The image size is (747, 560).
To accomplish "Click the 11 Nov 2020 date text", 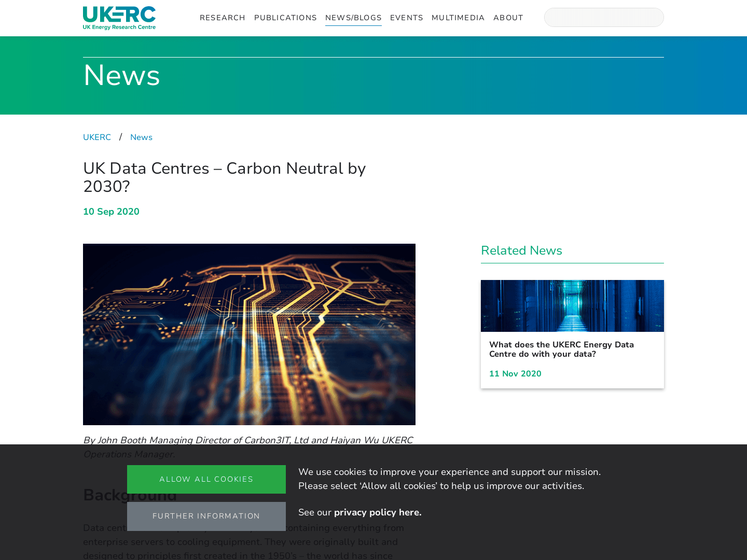I will click(515, 373).
